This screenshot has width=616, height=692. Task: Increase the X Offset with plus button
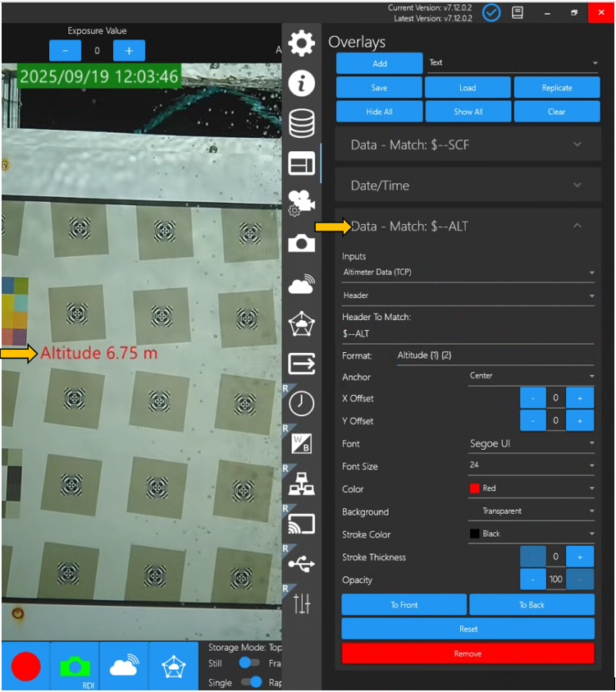coord(580,398)
